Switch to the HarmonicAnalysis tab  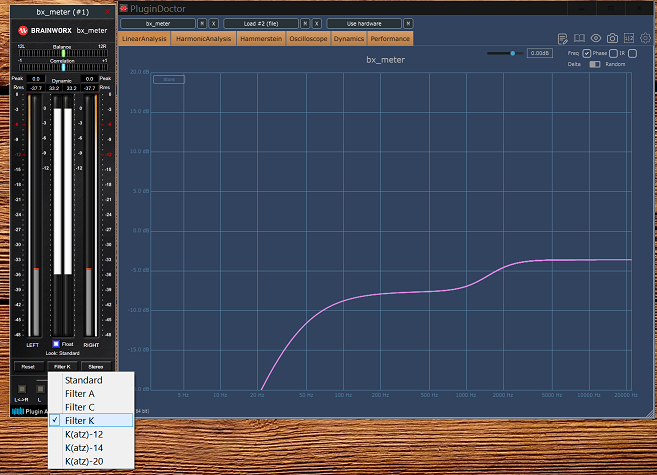click(x=204, y=39)
